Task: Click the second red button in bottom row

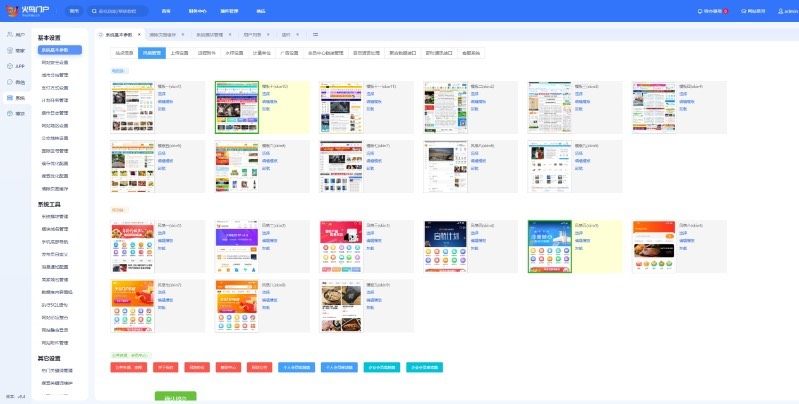Action: coord(166,367)
